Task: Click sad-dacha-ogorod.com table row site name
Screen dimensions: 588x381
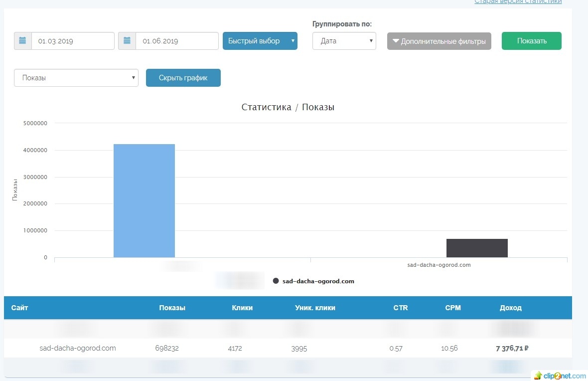Action: [x=78, y=348]
